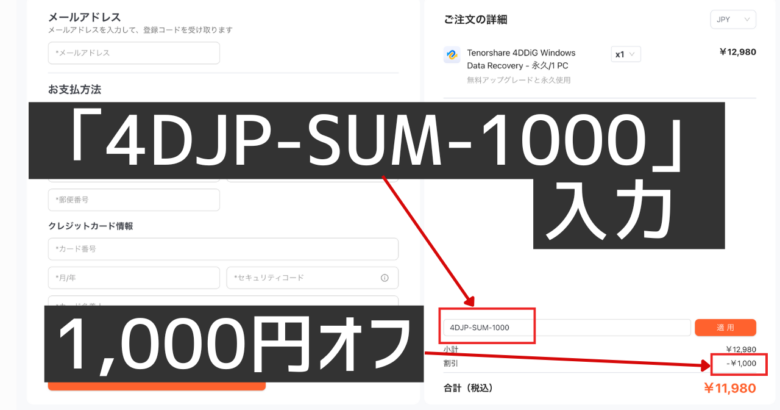Click the coupon code field with 4DJP-SUM-1000
780x410 pixels.
point(567,327)
